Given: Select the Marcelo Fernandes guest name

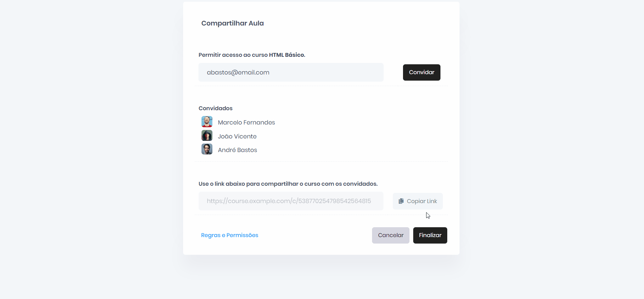Looking at the screenshot, I should 246,122.
